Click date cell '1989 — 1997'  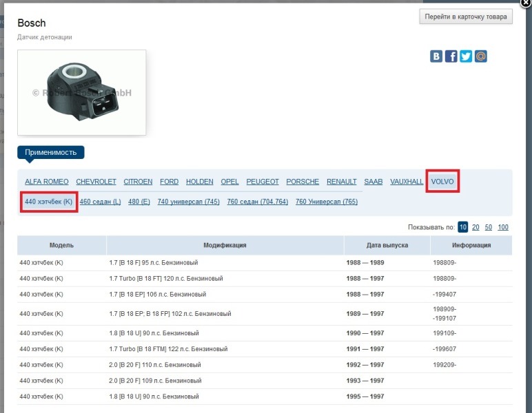point(365,314)
